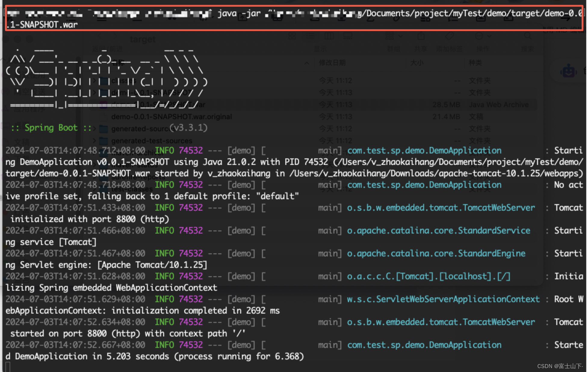Click the terminal cursor at the bottom prompt

tap(8, 367)
